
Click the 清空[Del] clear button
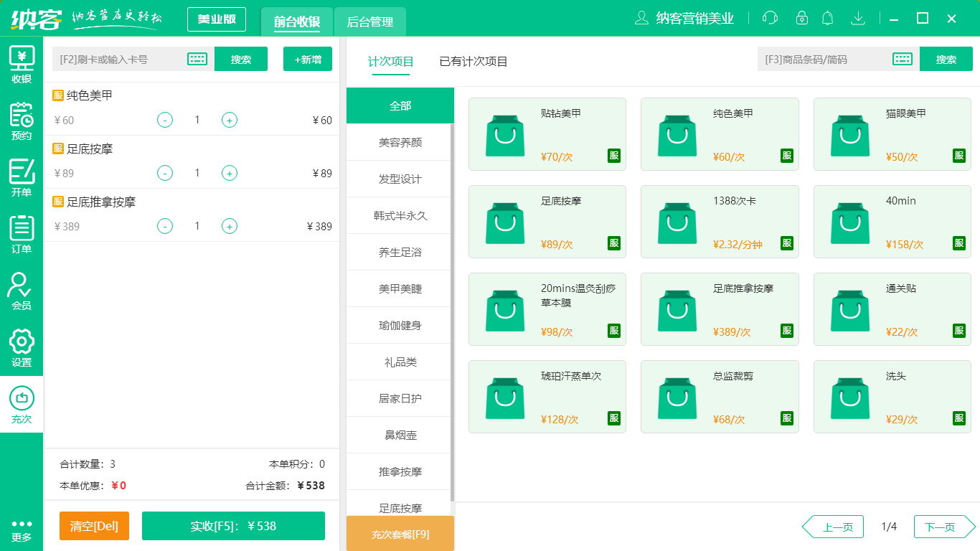94,526
